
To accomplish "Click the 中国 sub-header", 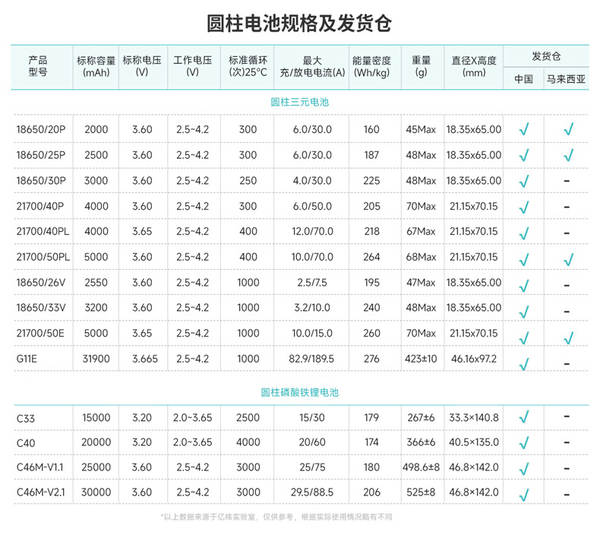I will [x=524, y=79].
